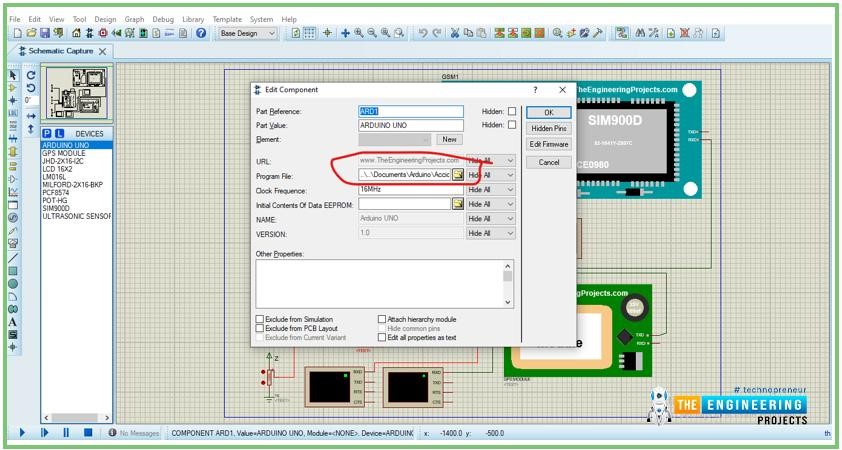
Task: Click the Zoom Out magnifier icon
Action: coord(372,33)
